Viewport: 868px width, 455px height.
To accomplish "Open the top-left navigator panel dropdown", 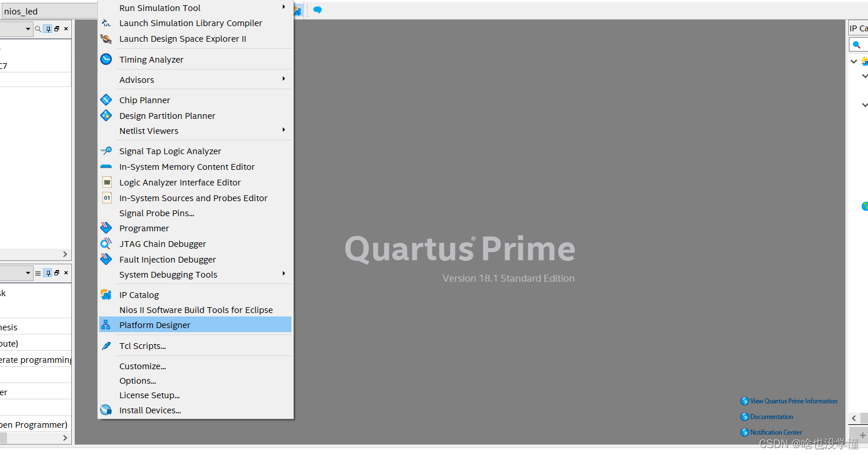I will coord(28,28).
